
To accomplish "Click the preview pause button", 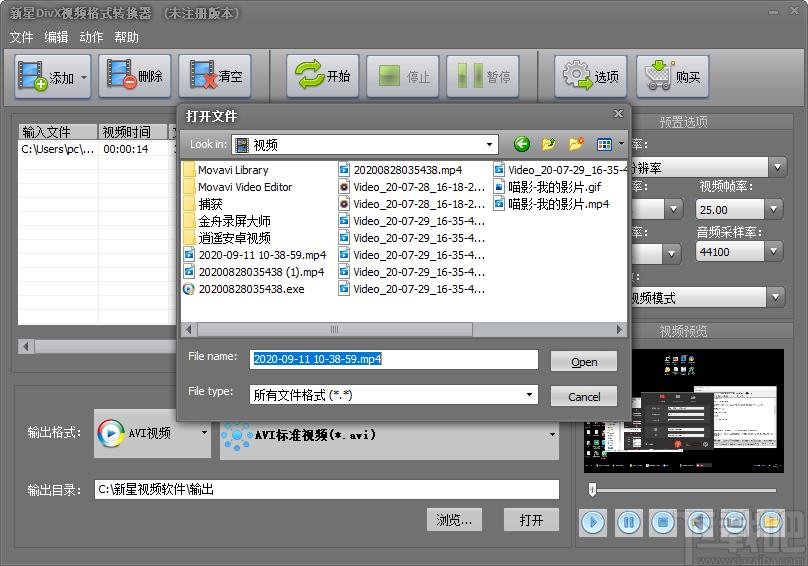I will tap(628, 523).
